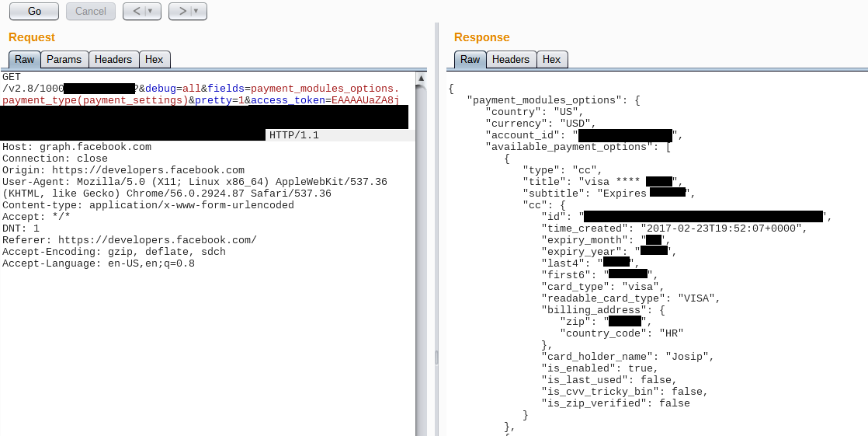The image size is (868, 436).
Task: Click the Accept-Language header line
Action: 99,263
